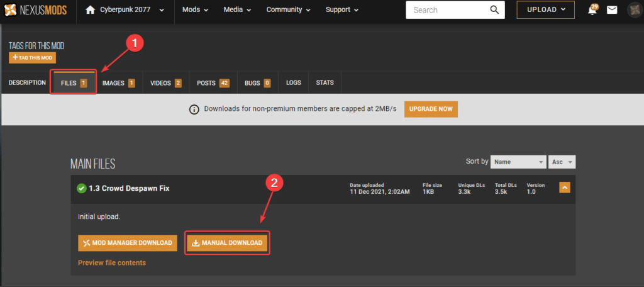This screenshot has height=287, width=644.
Task: Open notifications bell with 29 badge
Action: pos(592,9)
